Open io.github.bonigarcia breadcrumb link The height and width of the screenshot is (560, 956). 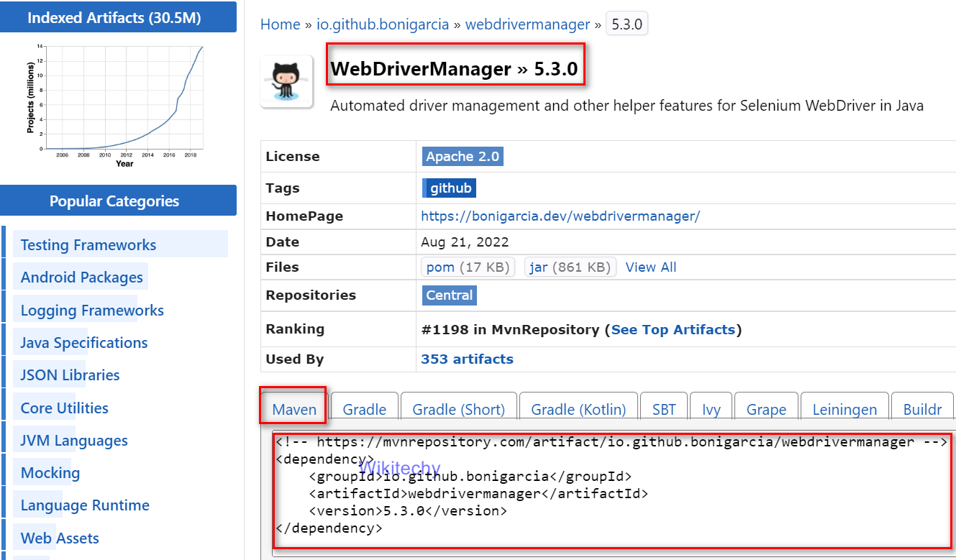click(383, 24)
